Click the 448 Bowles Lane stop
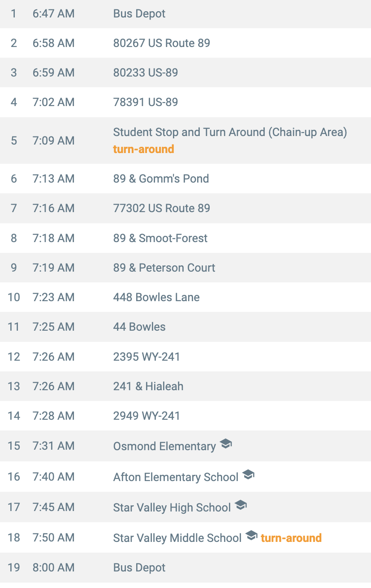This screenshot has height=588, width=371. [x=156, y=298]
